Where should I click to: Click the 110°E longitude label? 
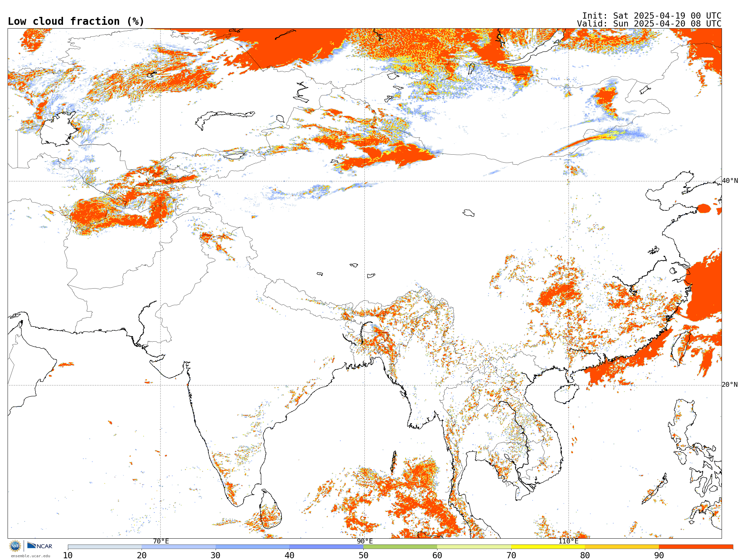(x=569, y=541)
